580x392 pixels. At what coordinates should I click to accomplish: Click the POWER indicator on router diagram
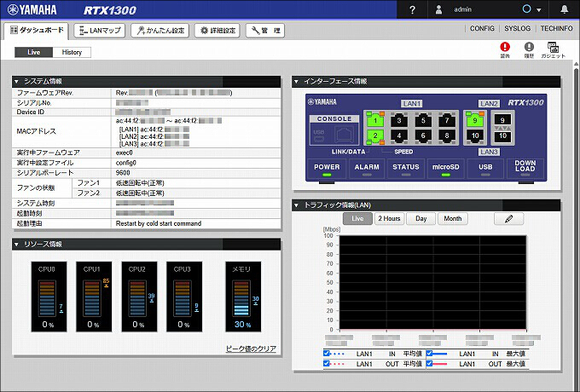(x=327, y=170)
